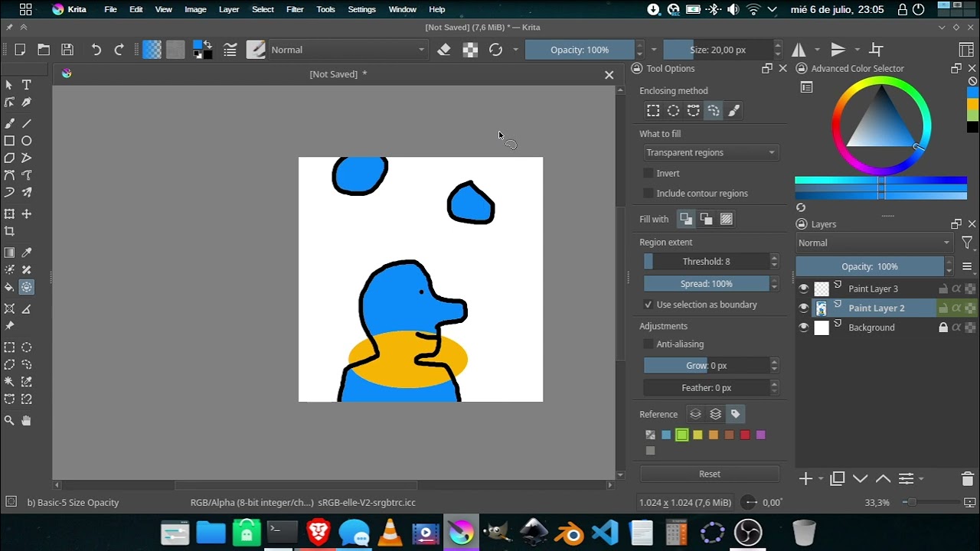Open the Transparent regions dropdown
The width and height of the screenshot is (980, 551).
click(x=710, y=152)
